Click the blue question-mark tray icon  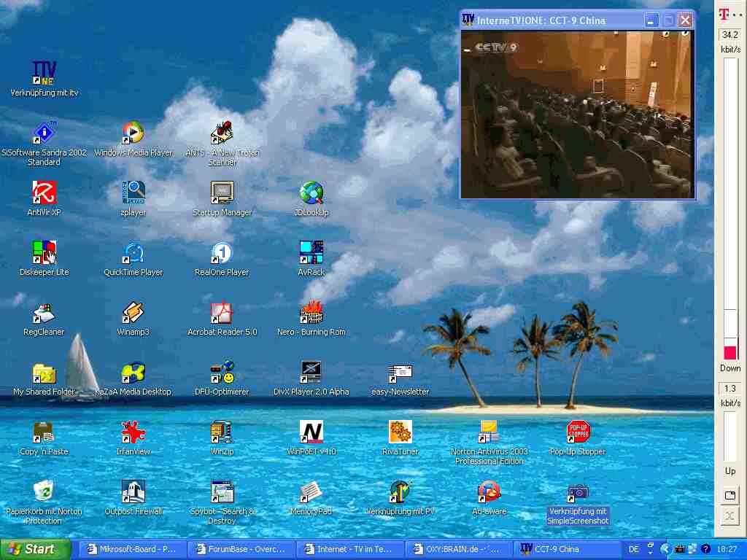(705, 549)
